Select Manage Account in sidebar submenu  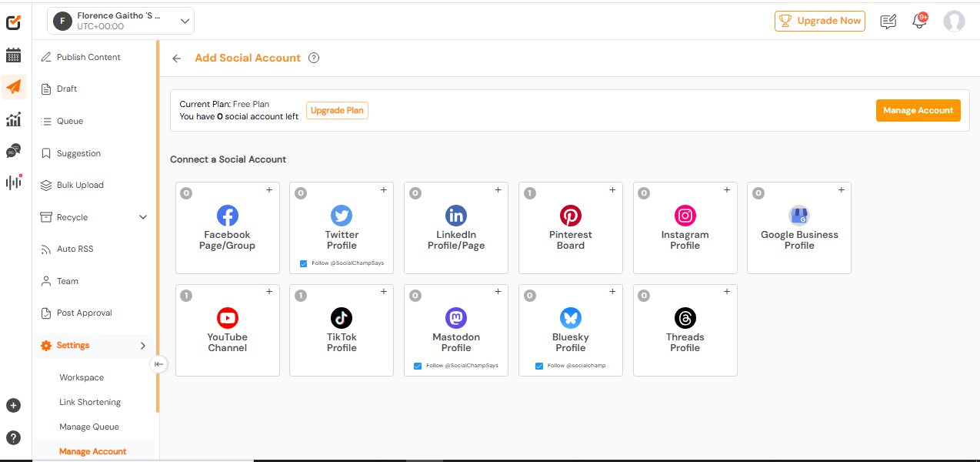(93, 451)
